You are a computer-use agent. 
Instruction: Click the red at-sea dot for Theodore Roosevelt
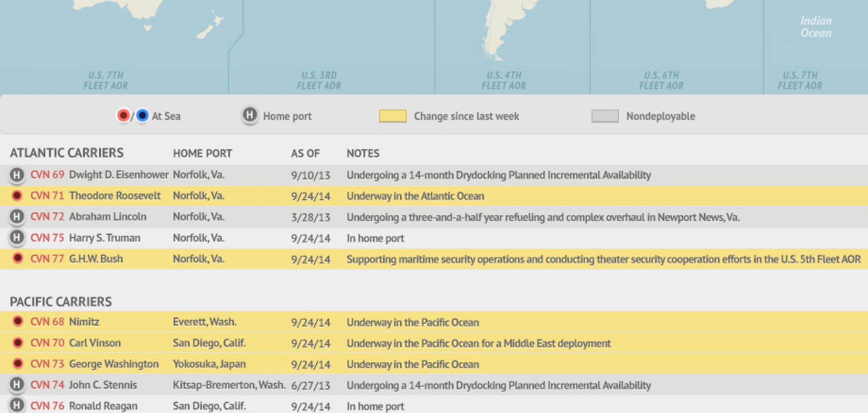(x=17, y=196)
